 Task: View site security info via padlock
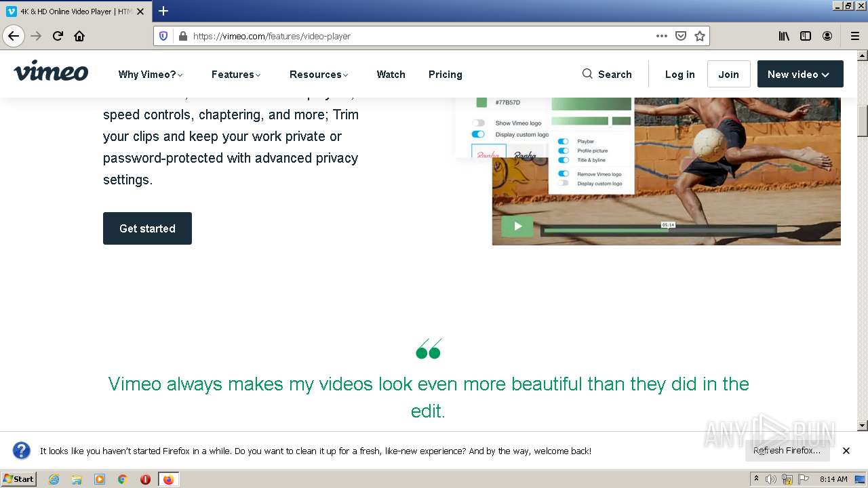point(182,36)
